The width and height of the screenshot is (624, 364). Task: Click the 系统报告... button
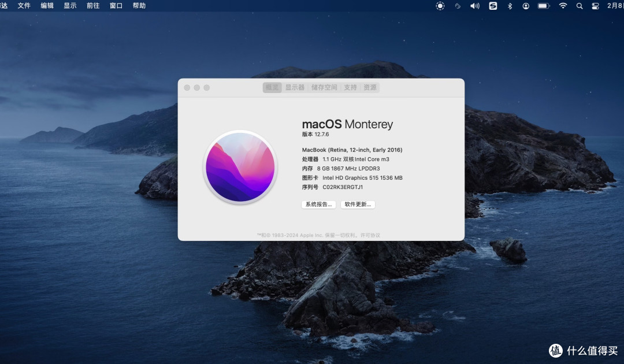coord(319,205)
